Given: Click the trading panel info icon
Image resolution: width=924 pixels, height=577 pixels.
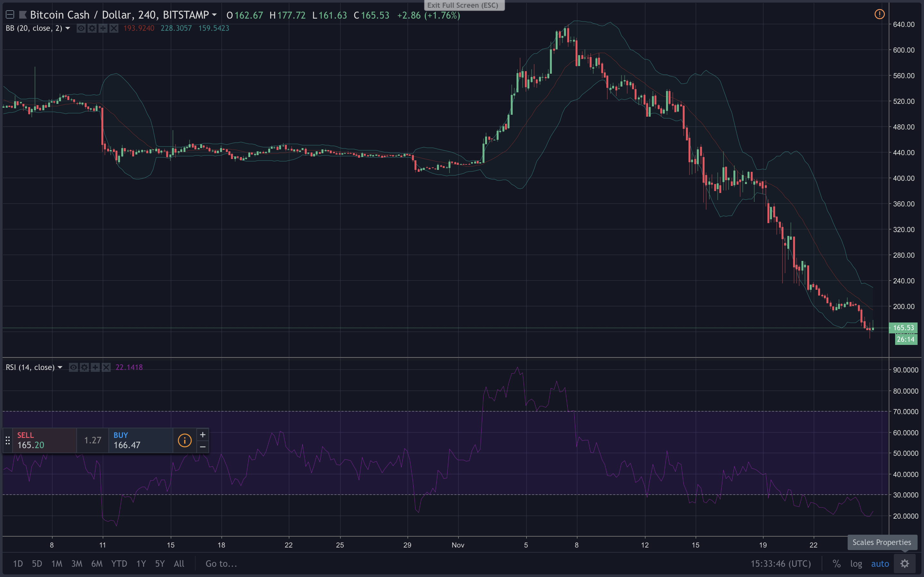Looking at the screenshot, I should point(184,440).
